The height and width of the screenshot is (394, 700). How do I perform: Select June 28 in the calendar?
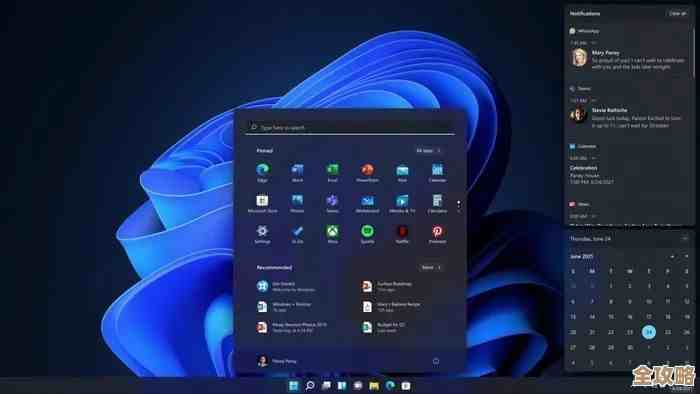click(x=592, y=347)
